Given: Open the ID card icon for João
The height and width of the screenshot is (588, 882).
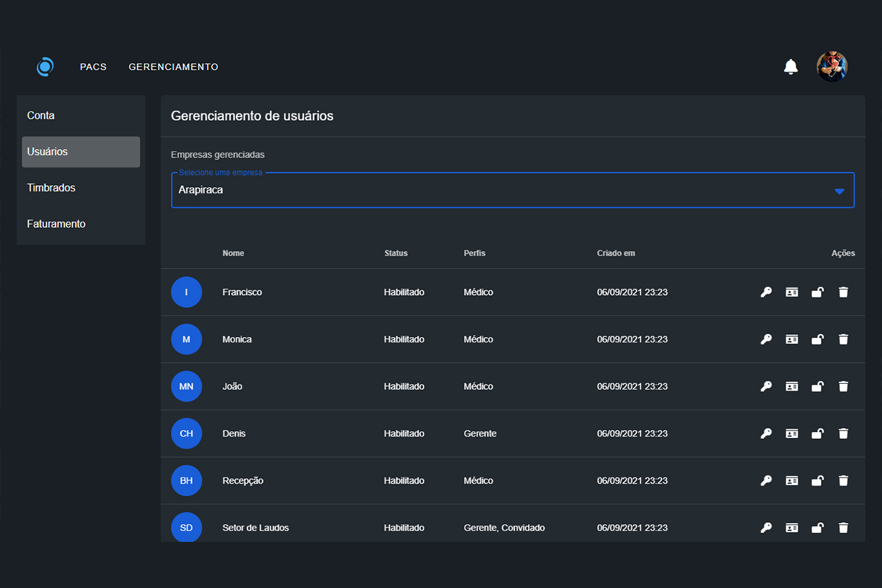Looking at the screenshot, I should (792, 387).
